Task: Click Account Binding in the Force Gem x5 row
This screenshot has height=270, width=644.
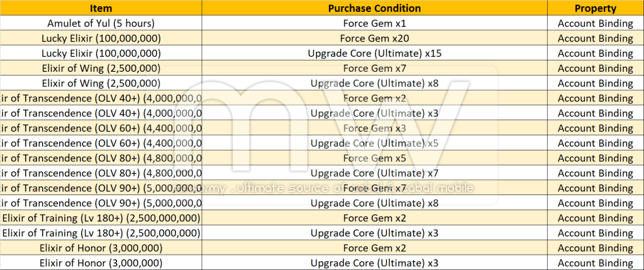Action: pos(595,158)
